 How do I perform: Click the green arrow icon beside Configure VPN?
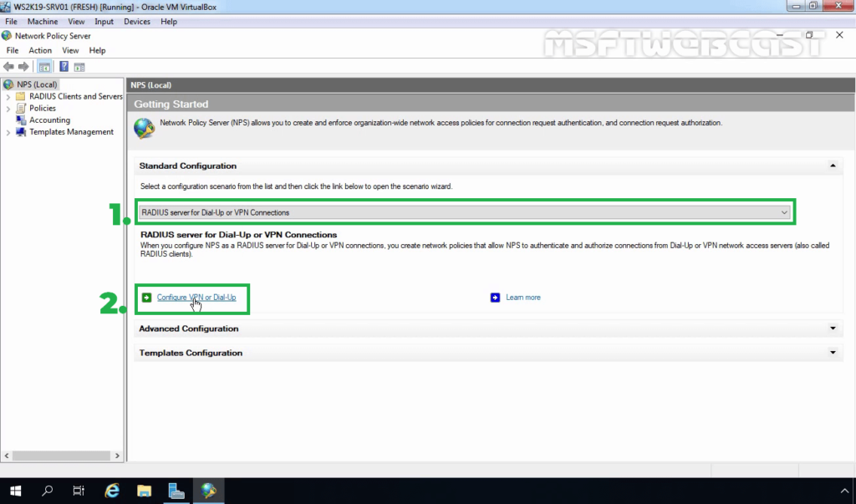(146, 298)
